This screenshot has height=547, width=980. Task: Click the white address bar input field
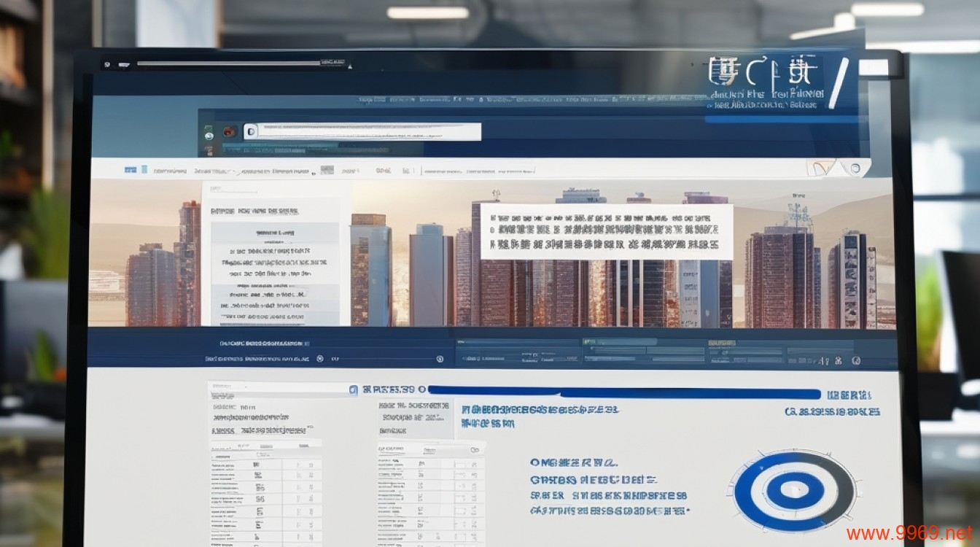(362, 131)
